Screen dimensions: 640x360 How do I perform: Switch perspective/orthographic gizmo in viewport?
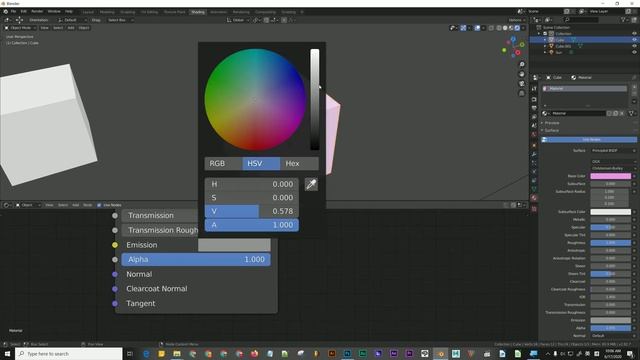pyautogui.click(x=522, y=93)
